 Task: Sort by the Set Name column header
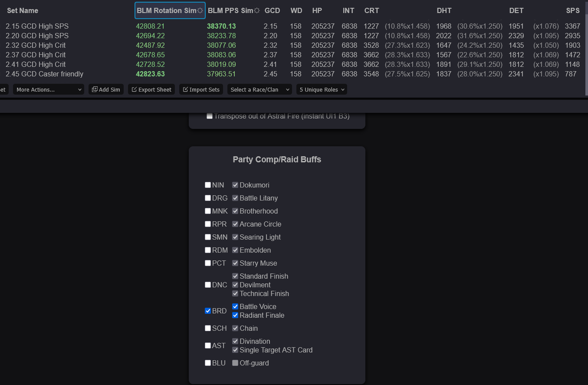[x=23, y=10]
